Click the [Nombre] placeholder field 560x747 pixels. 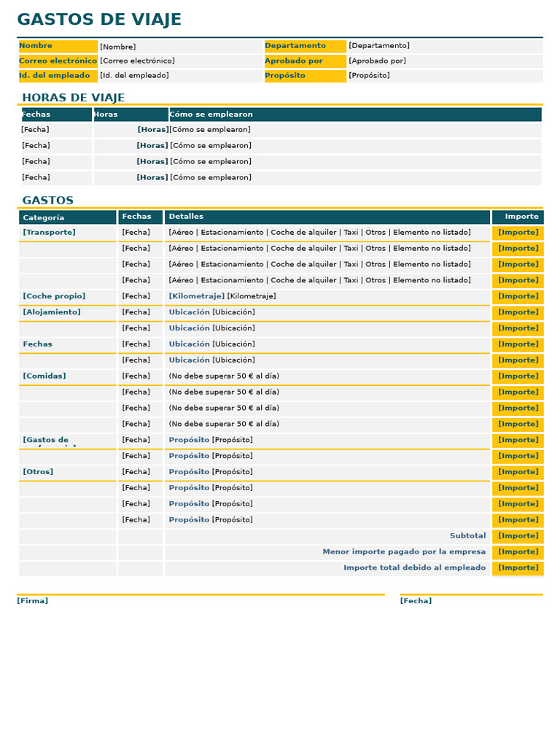point(181,47)
